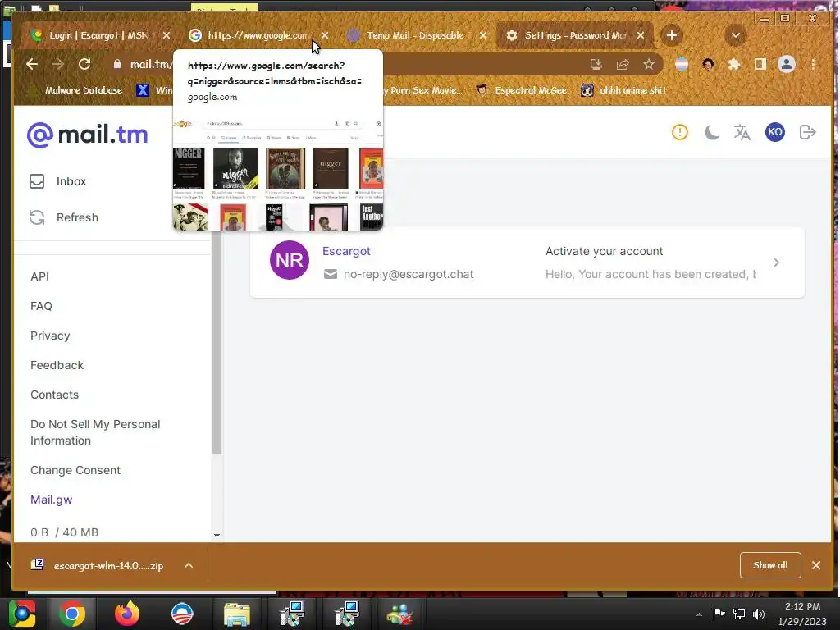Open a new browser tab
The height and width of the screenshot is (630, 840).
tap(671, 35)
